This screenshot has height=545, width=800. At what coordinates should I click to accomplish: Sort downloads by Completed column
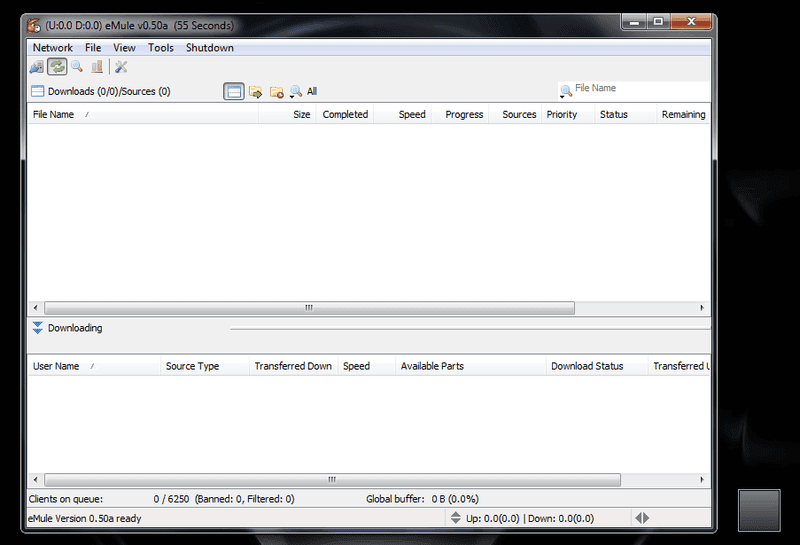(x=345, y=114)
